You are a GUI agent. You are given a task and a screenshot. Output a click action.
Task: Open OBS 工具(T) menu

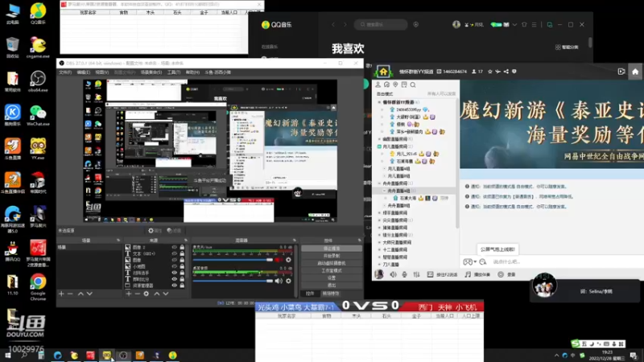(x=174, y=72)
